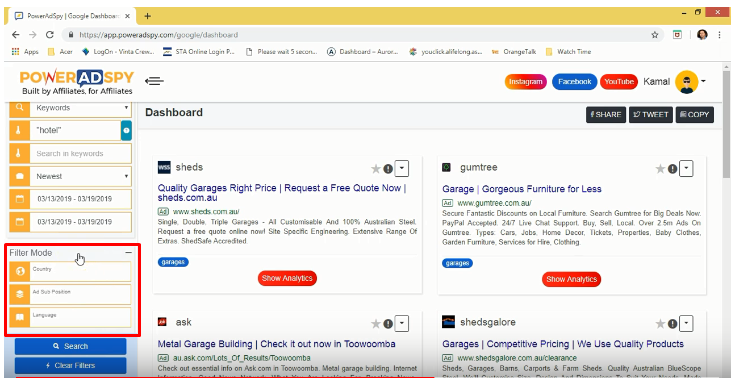Open Garages Competitive Pricing ad link

tap(563, 344)
